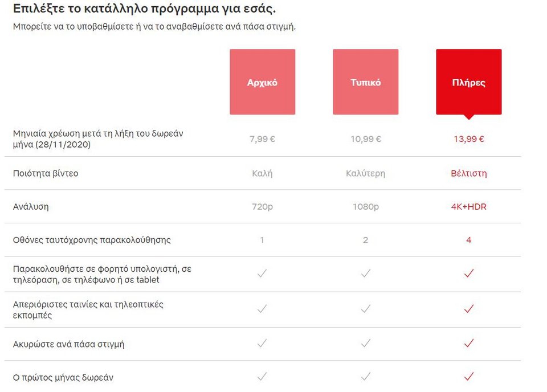This screenshot has width=547, height=392.
Task: Select the Τυπικό plan box
Action: point(365,81)
